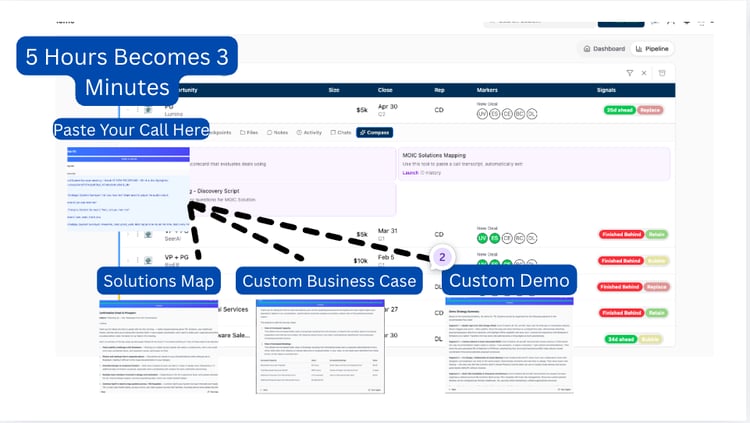Open the Activity tab
Viewport: 750px width, 423px height.
pos(310,132)
